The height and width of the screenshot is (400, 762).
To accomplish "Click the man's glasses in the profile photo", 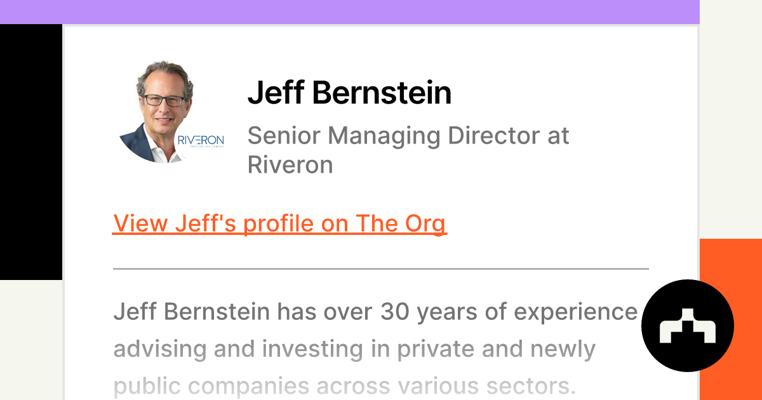I will (x=164, y=100).
